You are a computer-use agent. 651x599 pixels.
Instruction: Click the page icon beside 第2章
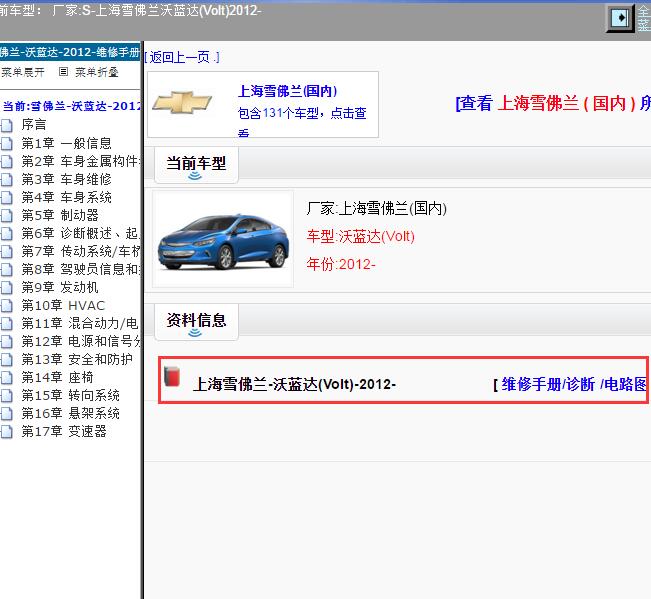[7, 161]
